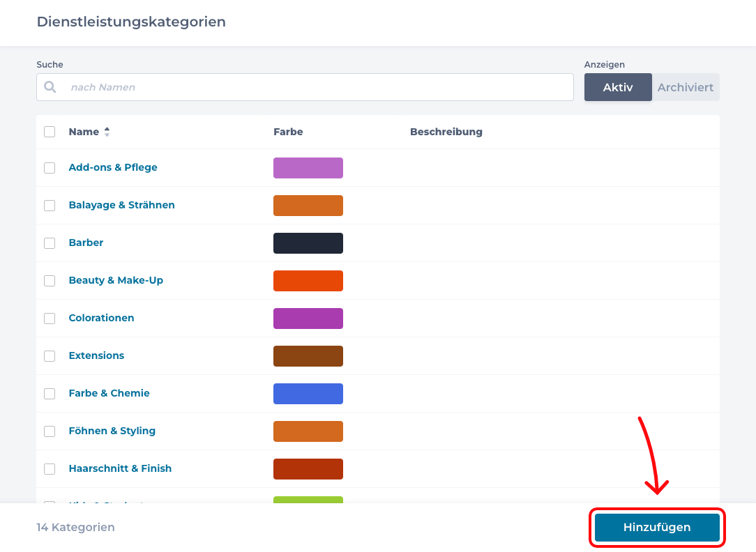Open the Balayage & Strähnen category
This screenshot has width=756, height=552.
tap(121, 205)
